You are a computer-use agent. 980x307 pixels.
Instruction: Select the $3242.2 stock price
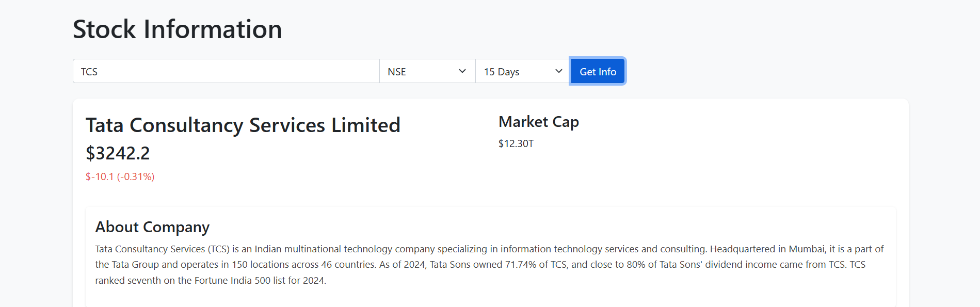click(118, 153)
